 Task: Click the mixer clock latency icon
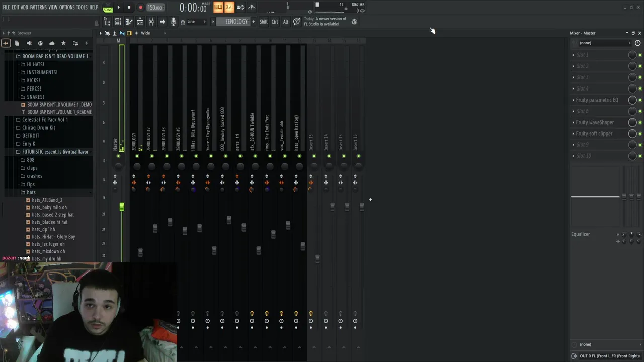[637, 43]
